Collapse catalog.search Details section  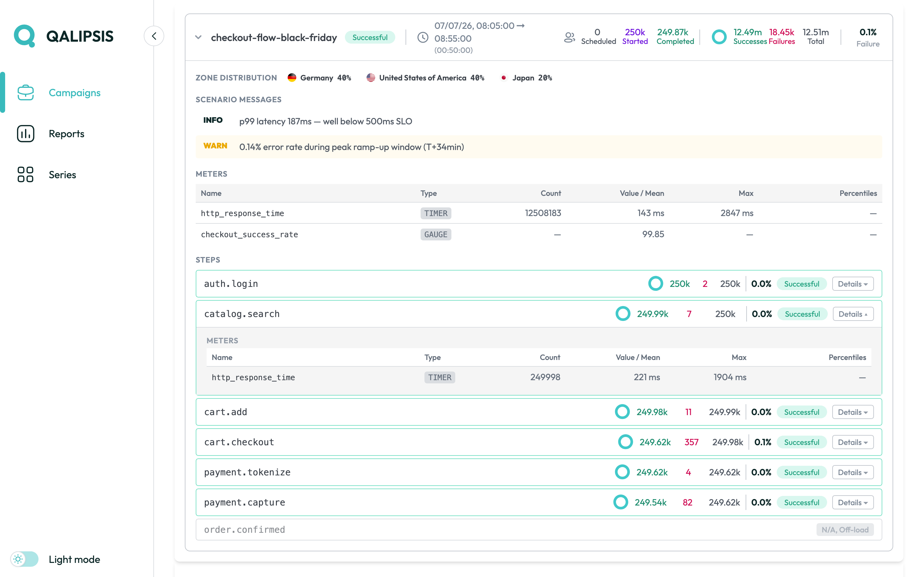click(852, 314)
